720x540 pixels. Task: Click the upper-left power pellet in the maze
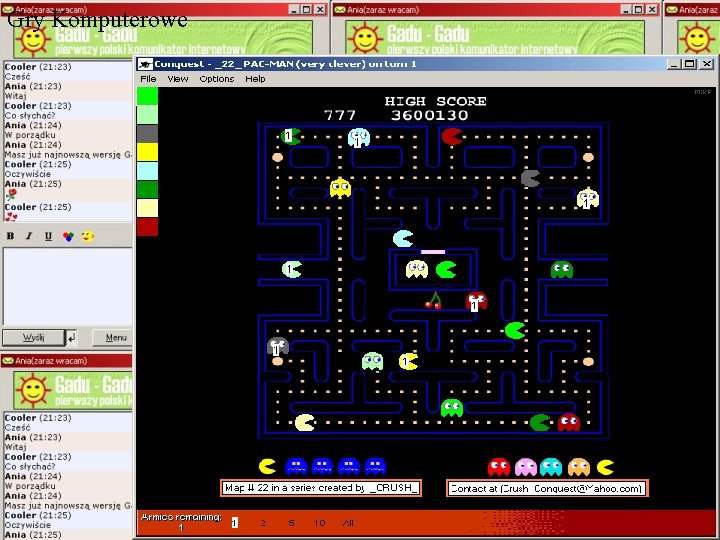tap(277, 158)
